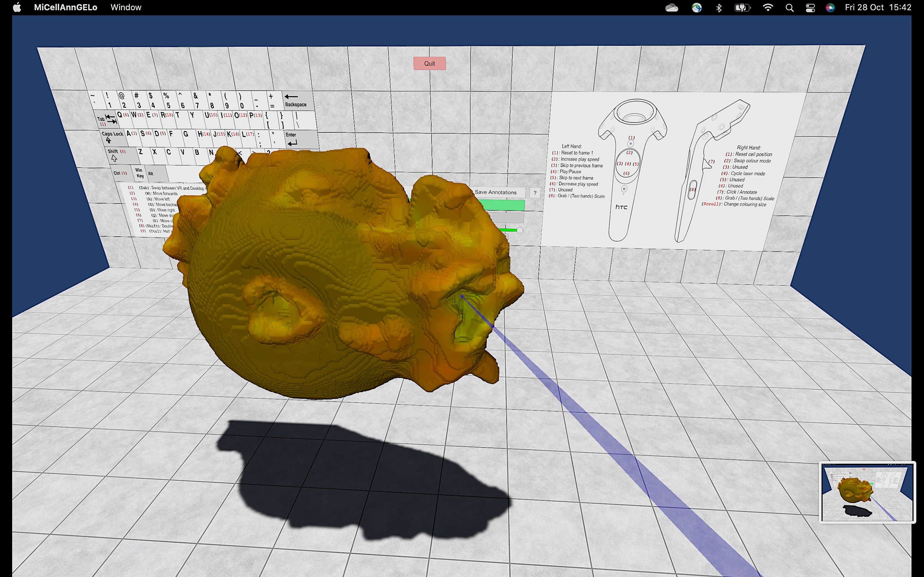
Task: Open the Bluetooth menu bar icon
Action: pyautogui.click(x=719, y=8)
